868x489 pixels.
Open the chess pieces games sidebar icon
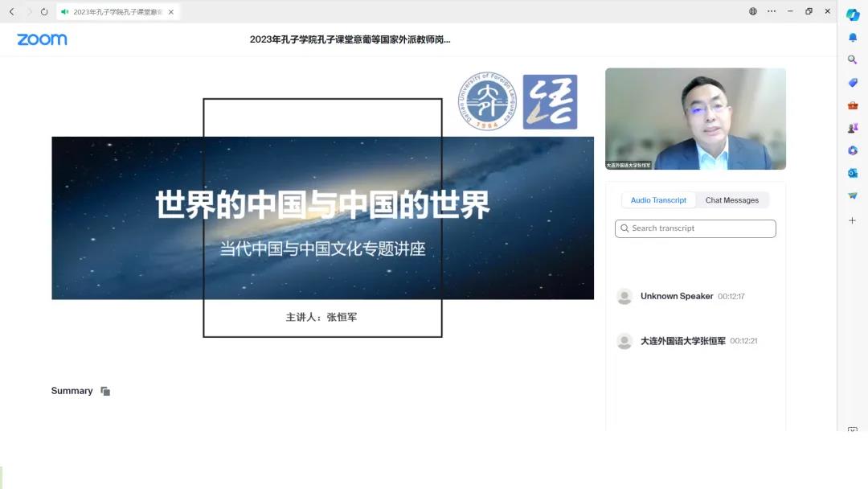click(x=853, y=128)
